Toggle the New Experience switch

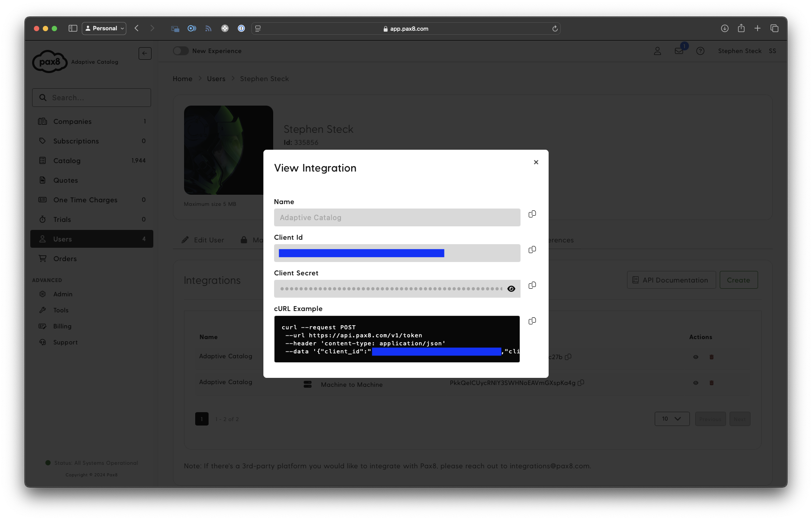(181, 51)
